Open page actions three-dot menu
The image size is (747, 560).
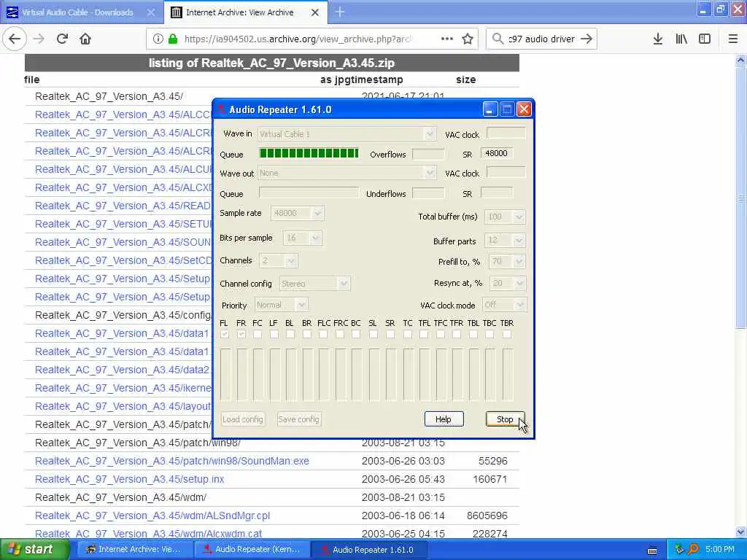447,39
